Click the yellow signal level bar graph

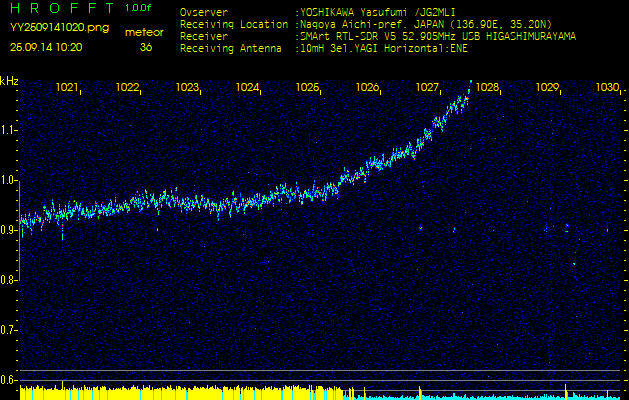[x=180, y=392]
